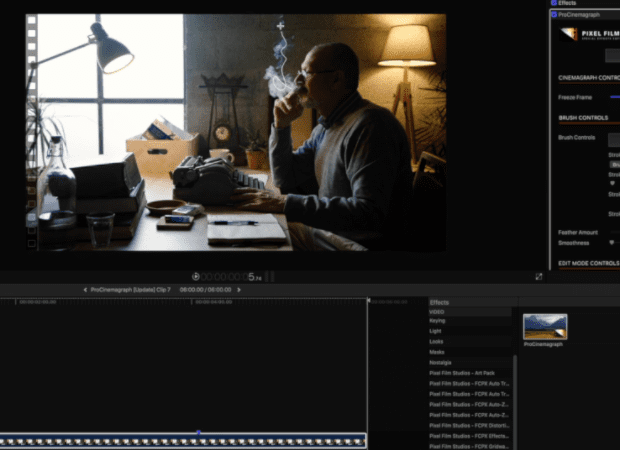The width and height of the screenshot is (620, 450).
Task: Click the playhead at the timeline end
Action: [368, 301]
